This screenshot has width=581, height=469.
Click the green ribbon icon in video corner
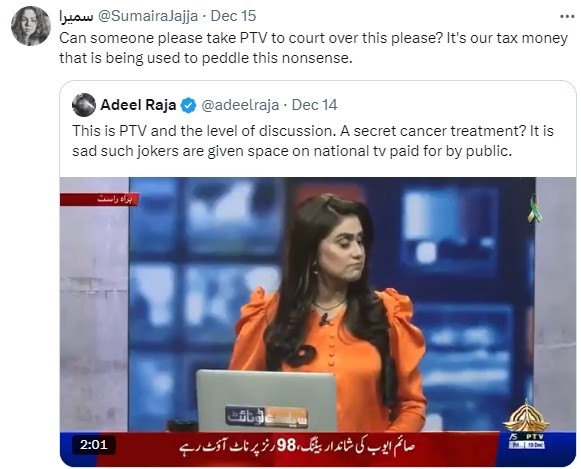[534, 209]
